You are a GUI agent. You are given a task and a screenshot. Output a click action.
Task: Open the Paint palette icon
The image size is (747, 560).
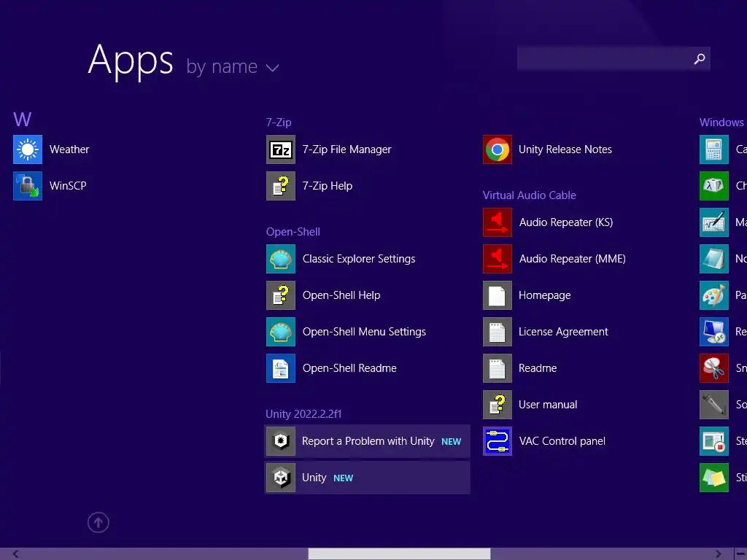tap(714, 295)
